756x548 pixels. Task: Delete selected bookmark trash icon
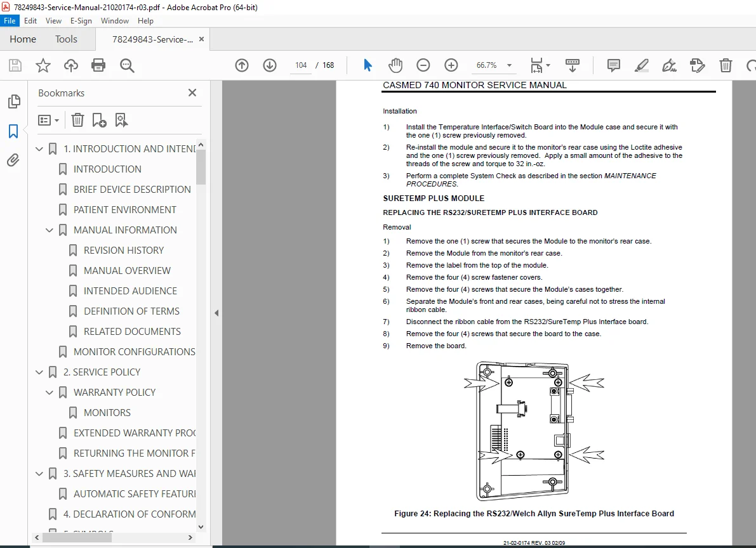click(77, 120)
